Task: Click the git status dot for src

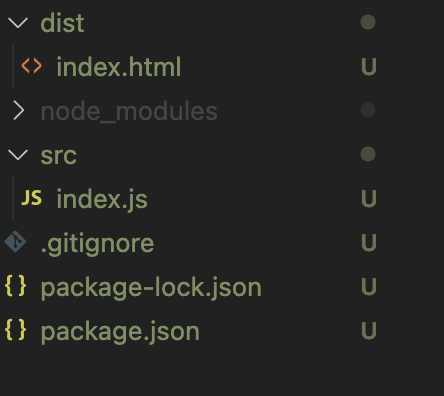Action: coord(368,154)
